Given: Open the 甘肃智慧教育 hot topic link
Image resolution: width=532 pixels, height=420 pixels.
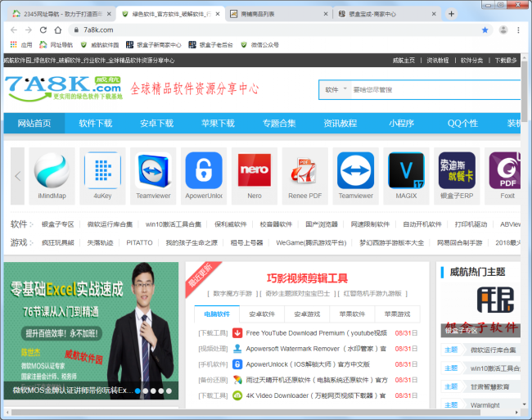Looking at the screenshot, I should pyautogui.click(x=489, y=386).
